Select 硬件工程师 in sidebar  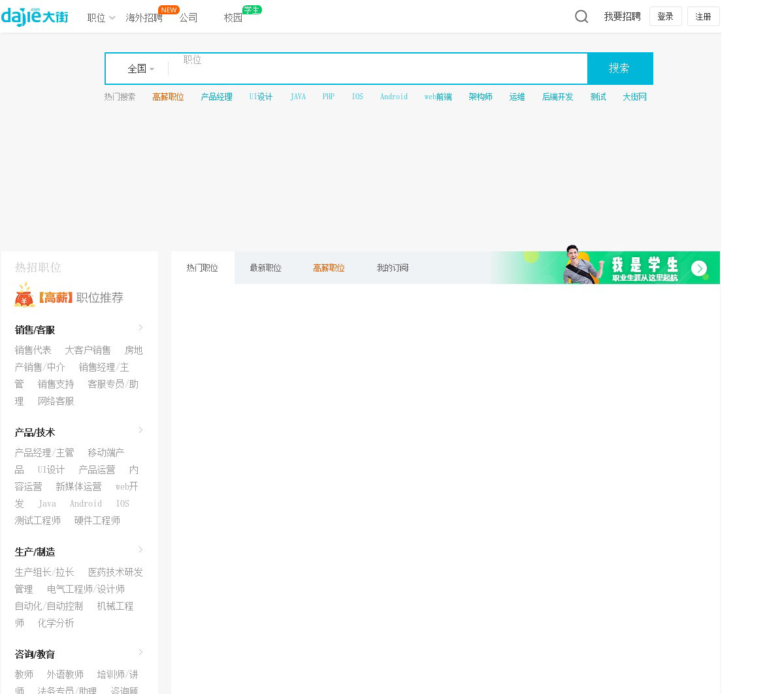click(x=97, y=520)
